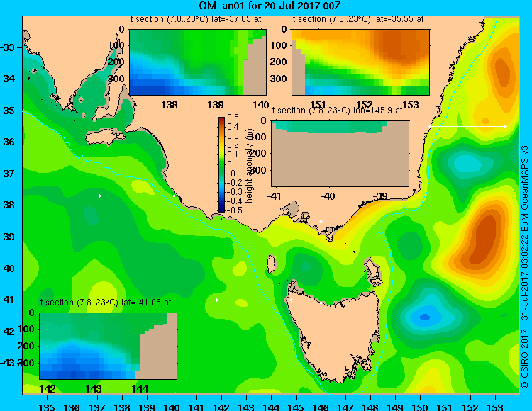Click main map longitude label 141
Screen dimensions: 532x411
[196, 407]
